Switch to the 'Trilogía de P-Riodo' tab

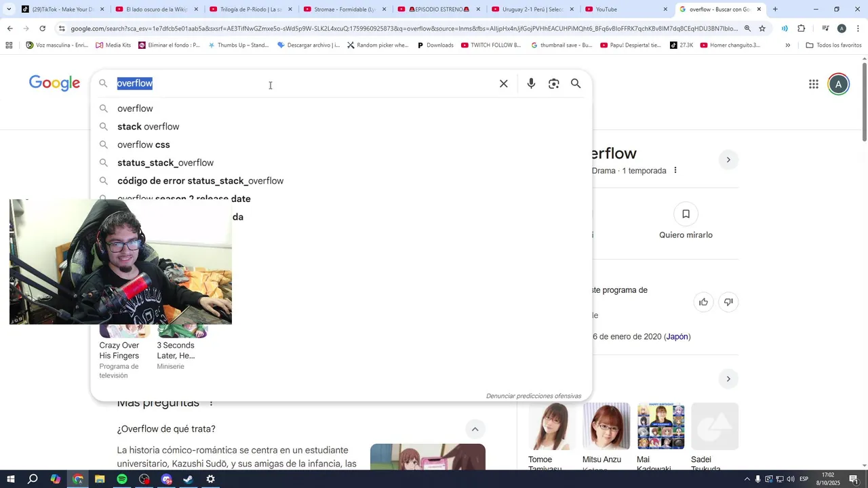[250, 9]
